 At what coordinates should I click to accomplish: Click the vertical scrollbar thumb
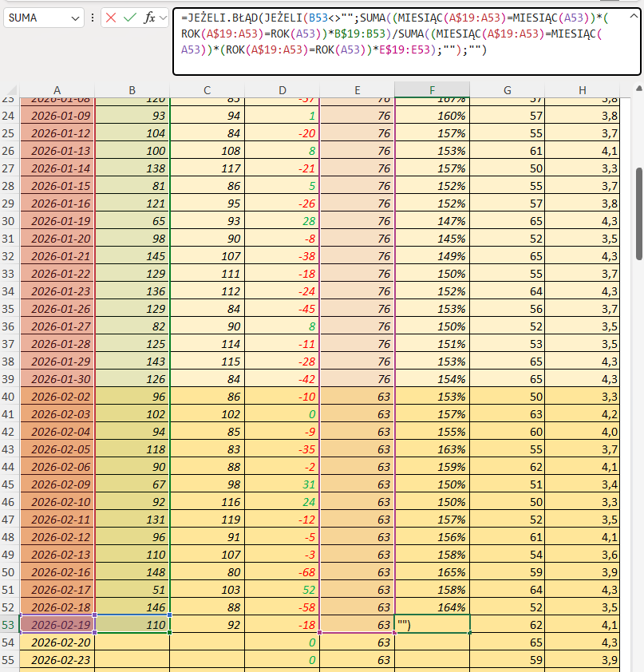tap(639, 213)
